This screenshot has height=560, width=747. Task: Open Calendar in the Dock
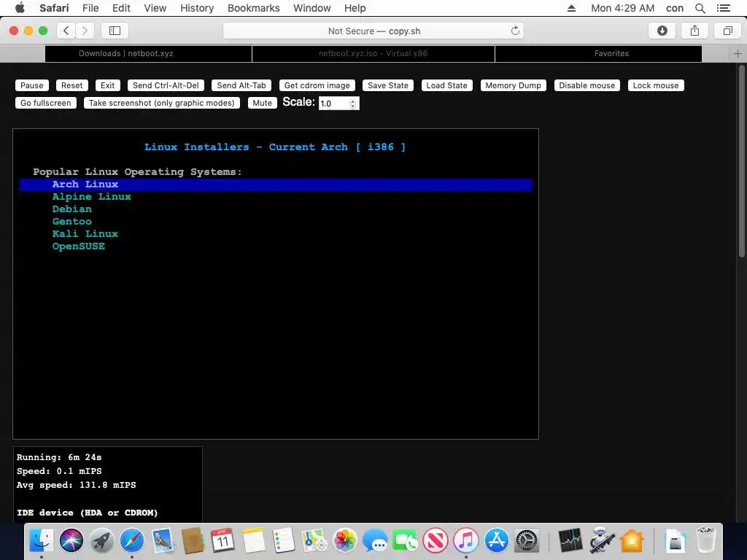point(222,540)
